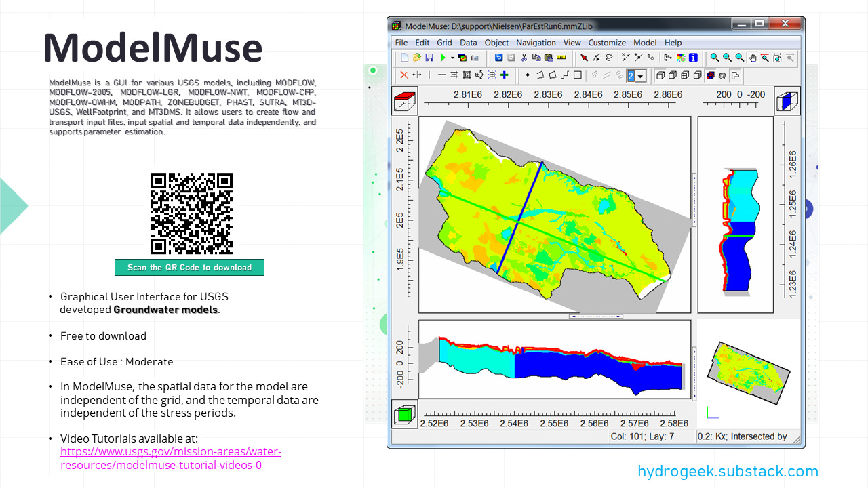Select the create straight-line object tool
This screenshot has height=488, width=868.
(x=566, y=75)
